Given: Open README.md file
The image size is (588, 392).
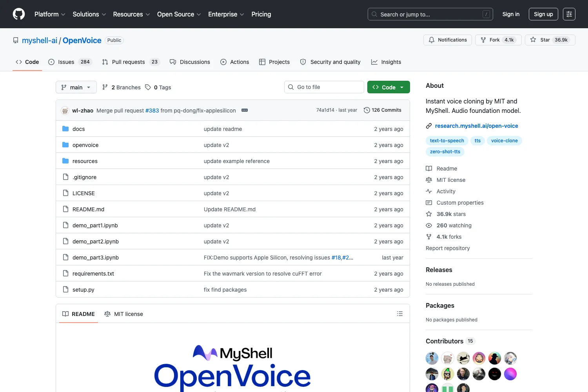Looking at the screenshot, I should point(88,209).
